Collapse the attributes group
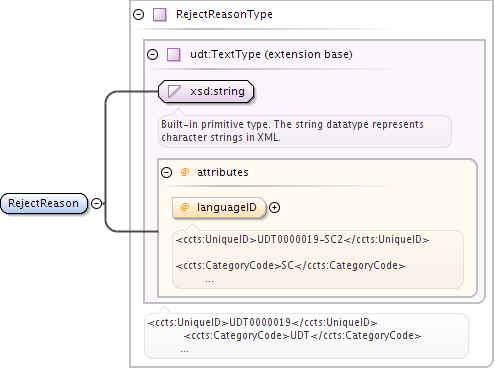 tap(166, 172)
